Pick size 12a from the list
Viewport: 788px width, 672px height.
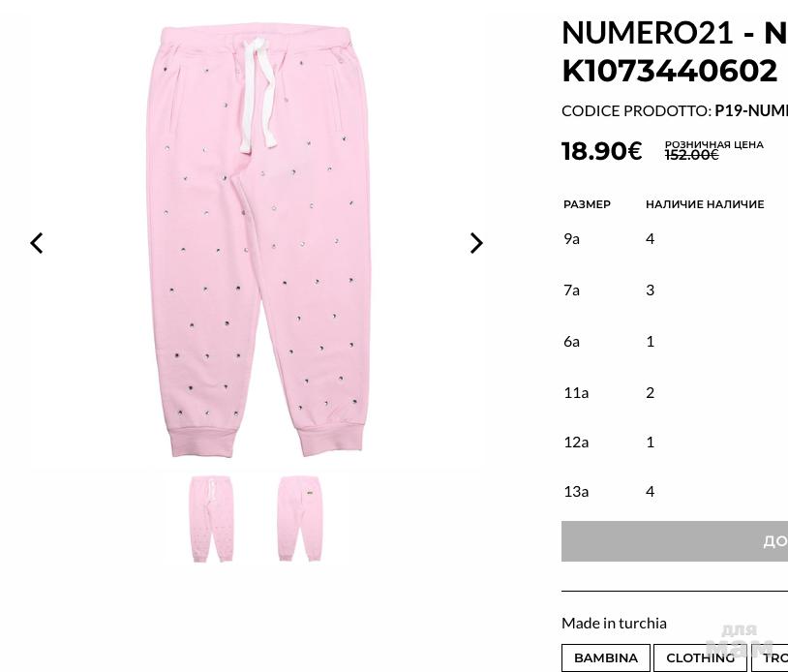(x=576, y=442)
